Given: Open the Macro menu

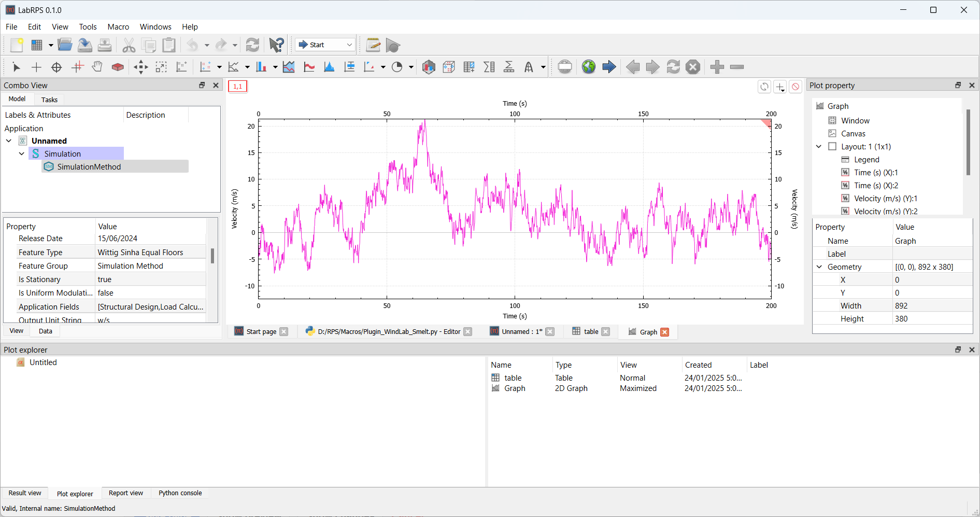Looking at the screenshot, I should pyautogui.click(x=118, y=27).
